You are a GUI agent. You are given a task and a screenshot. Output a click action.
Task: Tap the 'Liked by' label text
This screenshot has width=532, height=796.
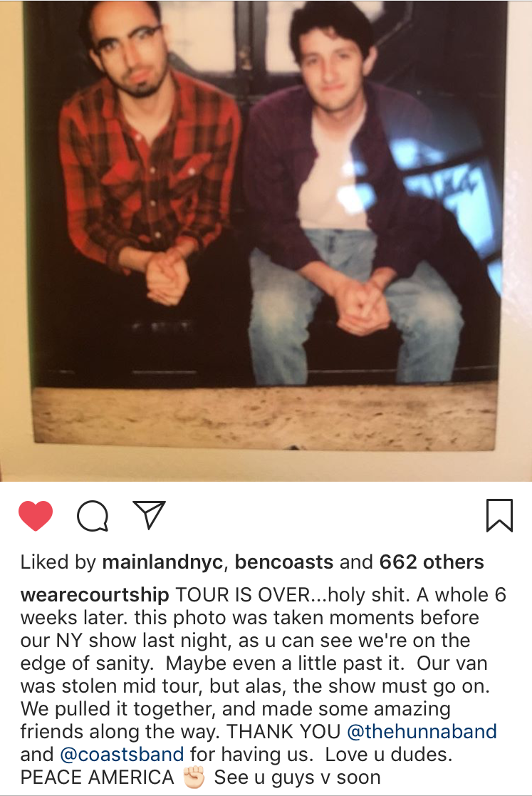tap(58, 562)
